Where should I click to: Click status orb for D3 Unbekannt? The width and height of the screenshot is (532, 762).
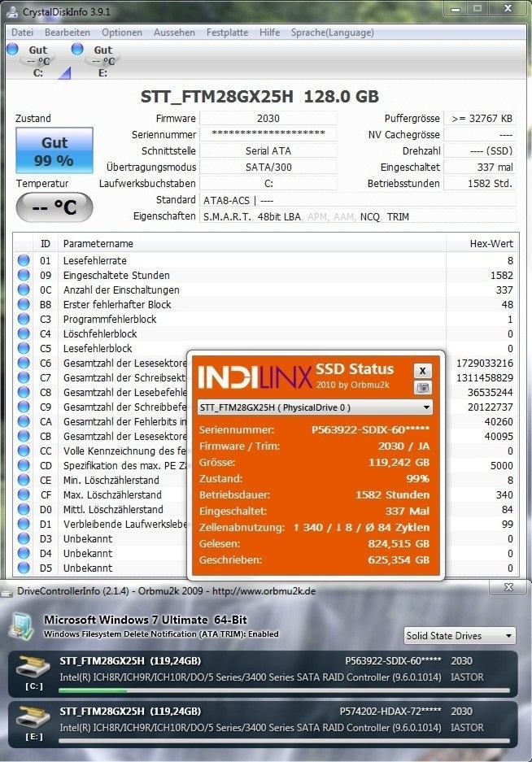tap(24, 538)
